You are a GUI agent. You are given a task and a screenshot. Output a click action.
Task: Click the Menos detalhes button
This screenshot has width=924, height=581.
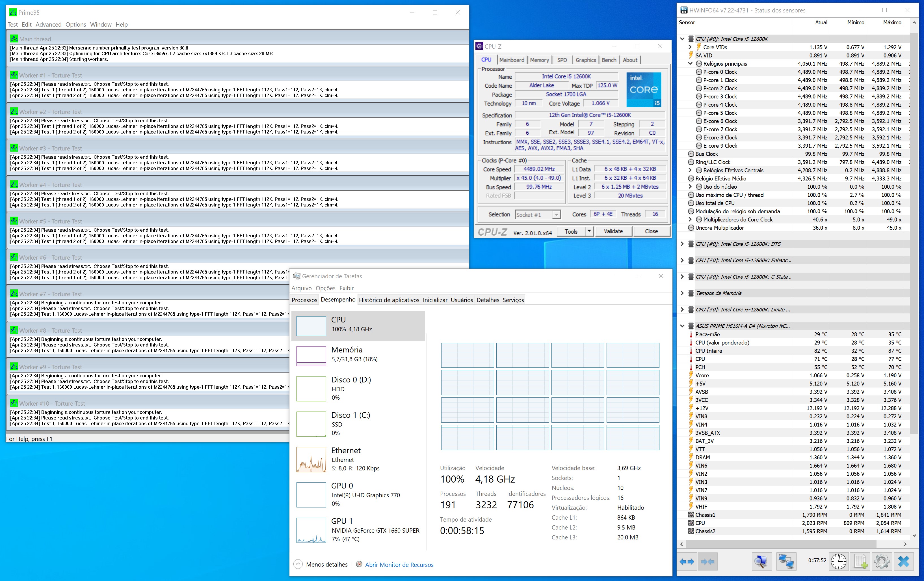[321, 564]
